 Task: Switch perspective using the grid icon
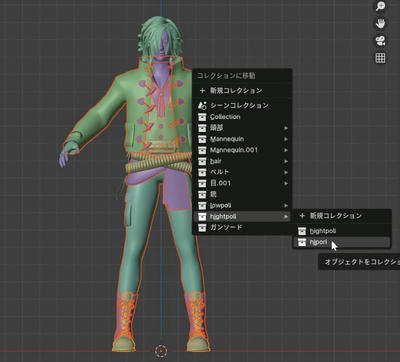(x=380, y=58)
